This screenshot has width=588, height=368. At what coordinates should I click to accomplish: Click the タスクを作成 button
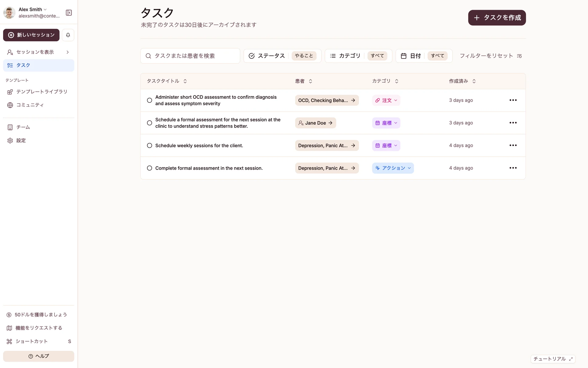click(497, 18)
